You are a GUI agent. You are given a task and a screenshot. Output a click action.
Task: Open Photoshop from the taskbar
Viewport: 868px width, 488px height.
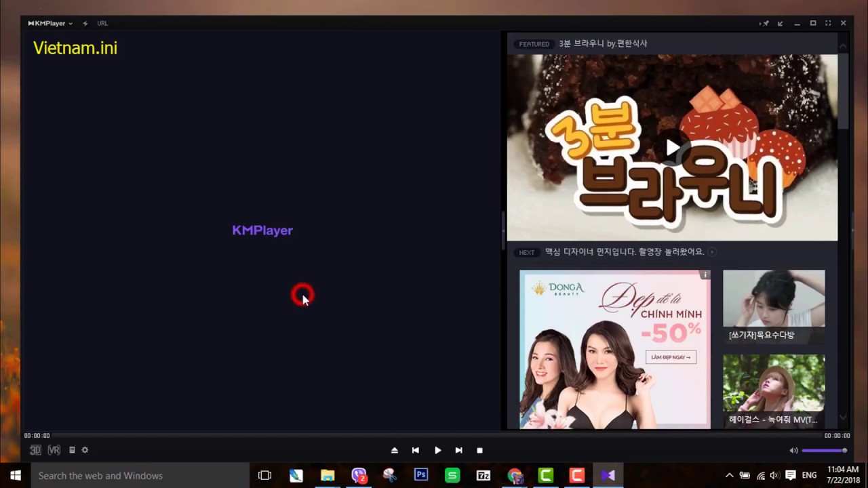click(421, 475)
